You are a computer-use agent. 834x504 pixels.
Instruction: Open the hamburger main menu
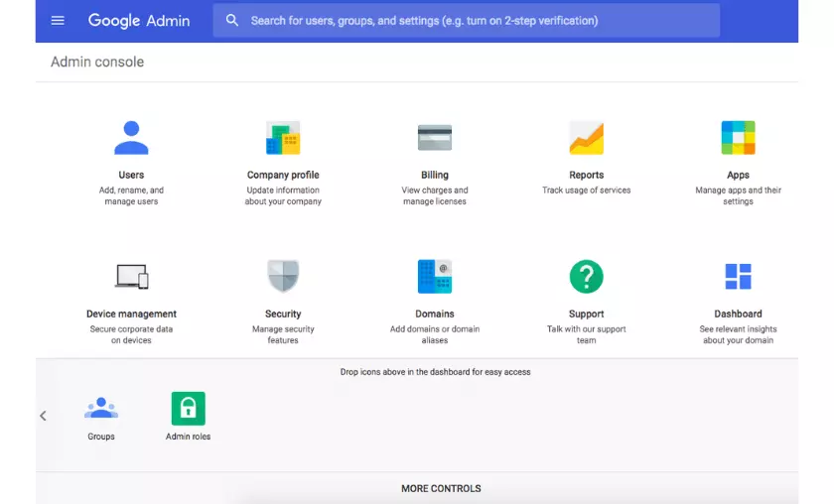58,21
